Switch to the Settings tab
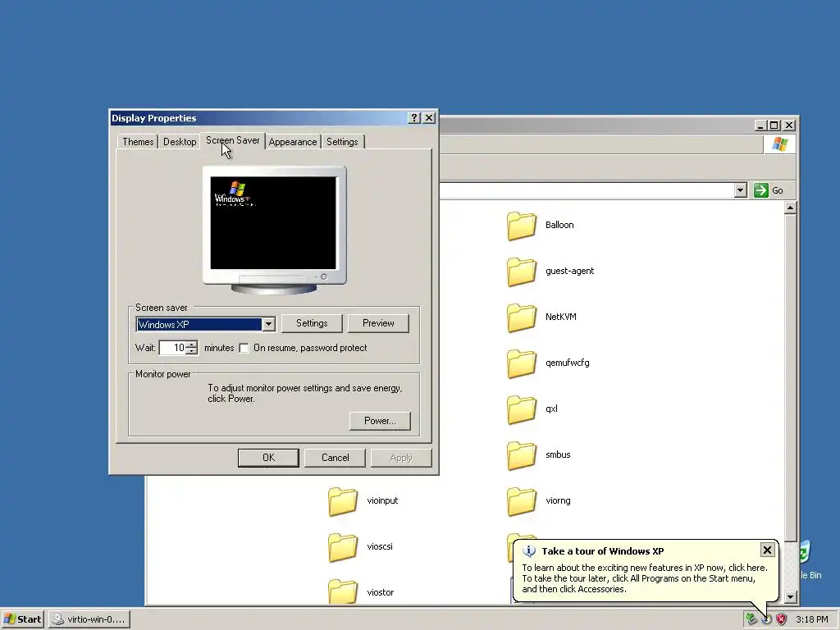The height and width of the screenshot is (630, 840). (342, 142)
